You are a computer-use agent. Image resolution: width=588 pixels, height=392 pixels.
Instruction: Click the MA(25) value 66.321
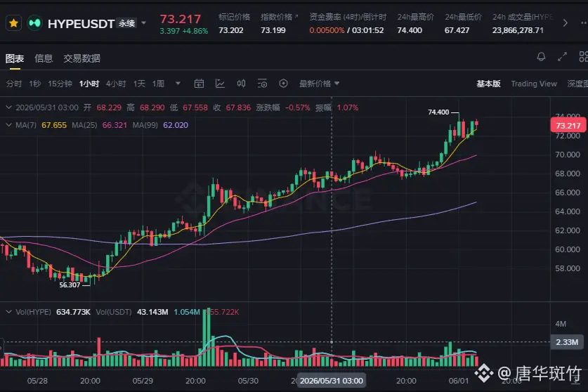pos(115,125)
